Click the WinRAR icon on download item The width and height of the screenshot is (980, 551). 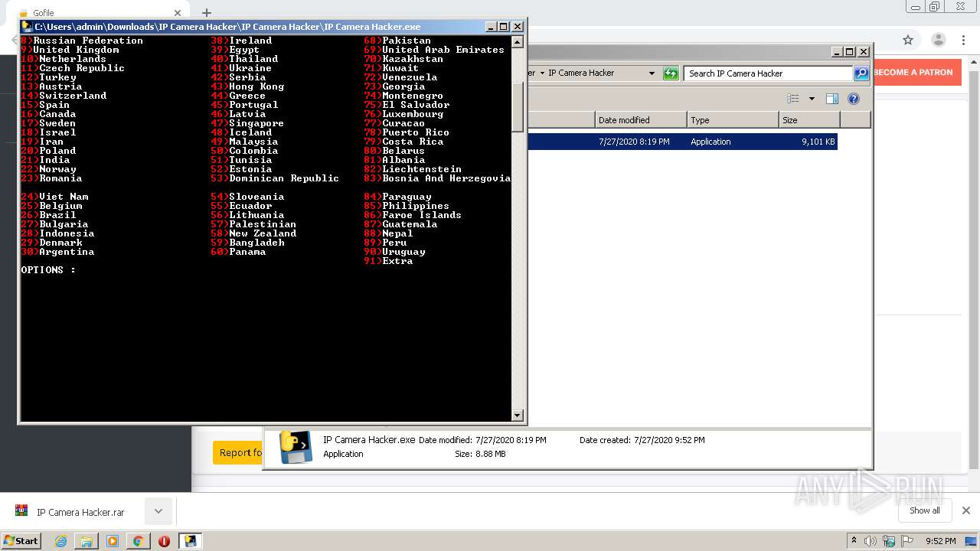[21, 511]
